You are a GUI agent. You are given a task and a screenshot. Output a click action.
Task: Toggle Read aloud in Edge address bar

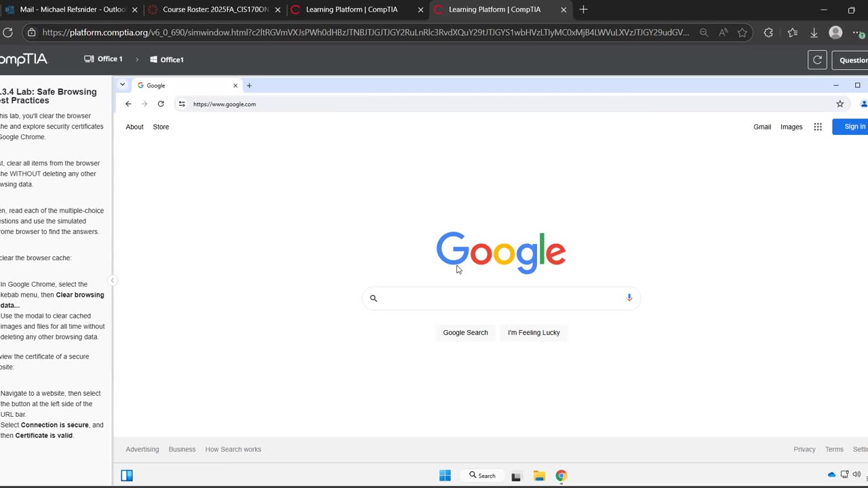pos(724,32)
